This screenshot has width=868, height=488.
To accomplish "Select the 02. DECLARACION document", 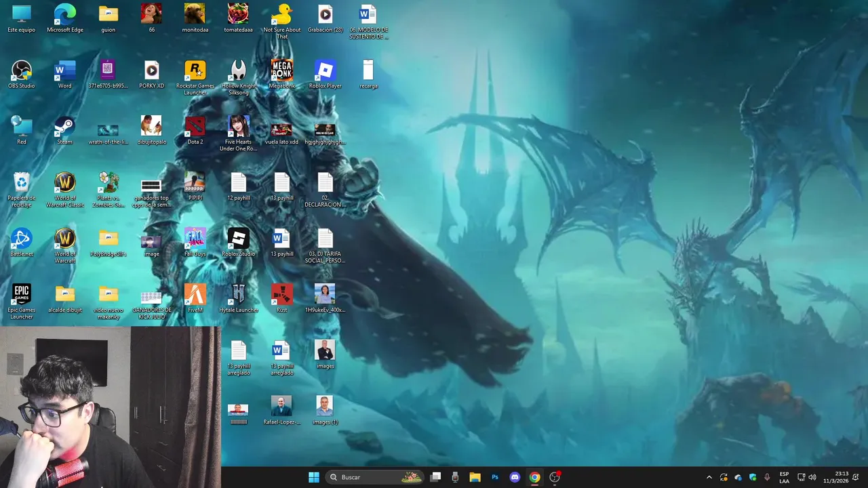I will (x=325, y=189).
